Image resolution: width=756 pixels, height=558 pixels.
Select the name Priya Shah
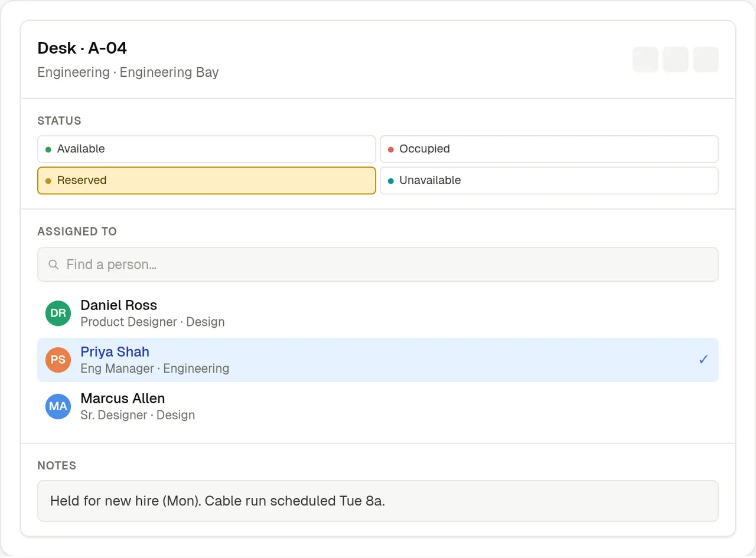click(x=115, y=352)
